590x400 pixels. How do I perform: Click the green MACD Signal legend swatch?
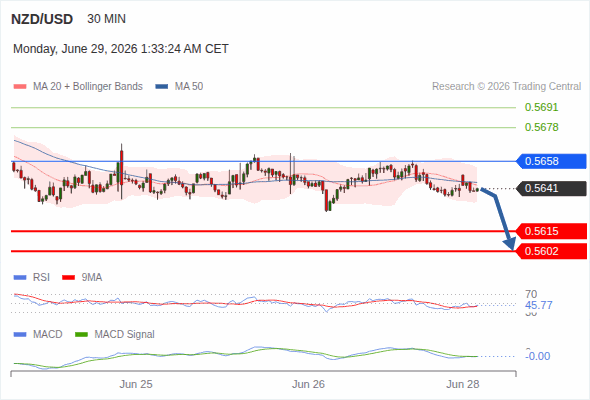(x=81, y=335)
